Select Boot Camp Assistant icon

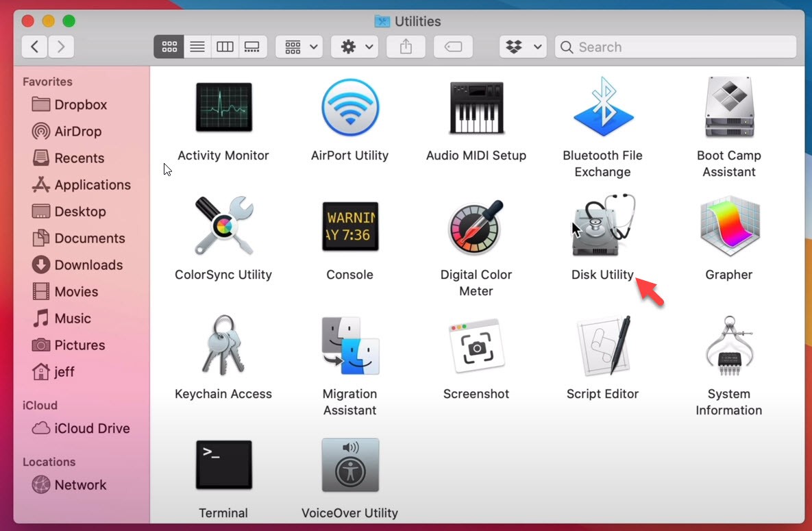coord(729,107)
